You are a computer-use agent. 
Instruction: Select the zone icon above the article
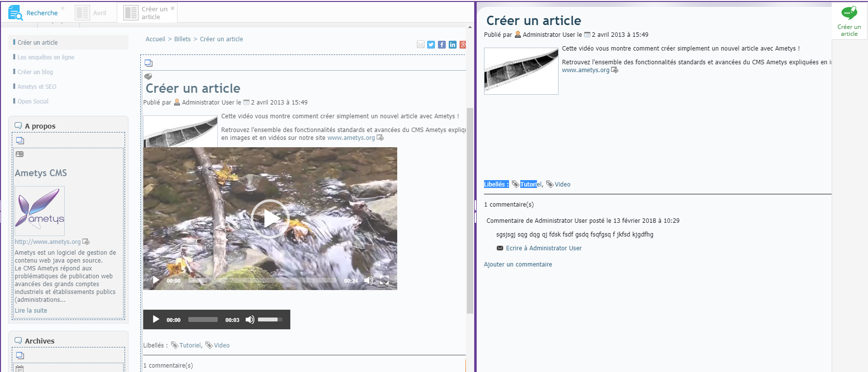click(149, 63)
